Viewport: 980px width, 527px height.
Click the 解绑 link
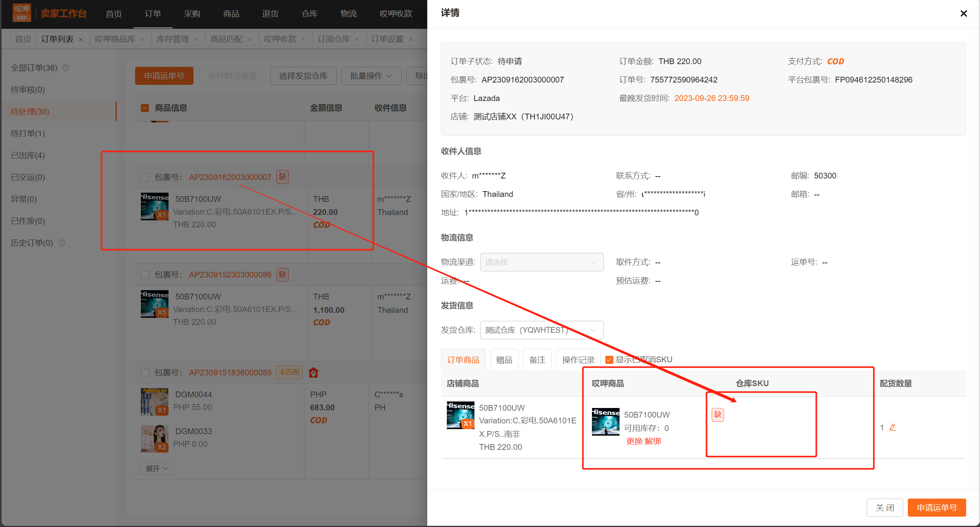(x=653, y=441)
